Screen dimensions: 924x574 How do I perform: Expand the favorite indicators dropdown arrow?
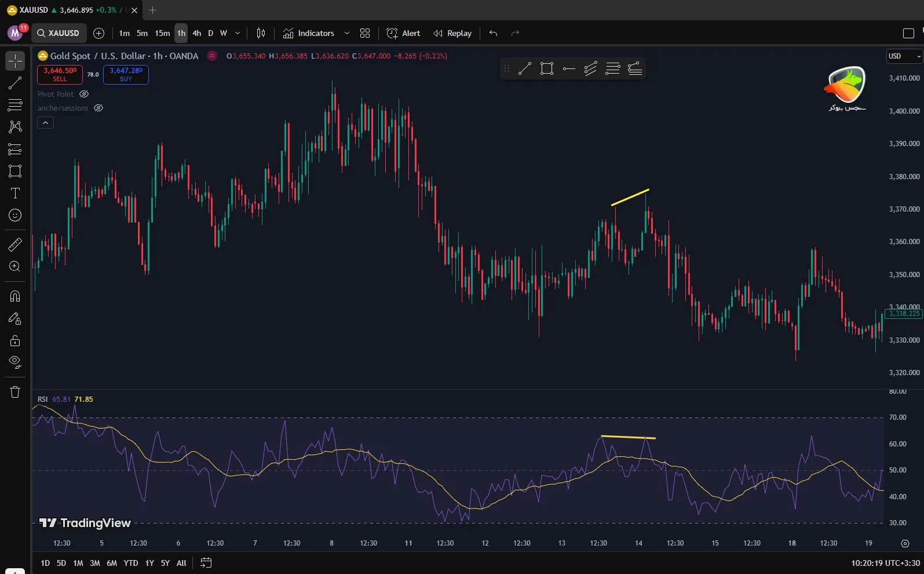(347, 33)
